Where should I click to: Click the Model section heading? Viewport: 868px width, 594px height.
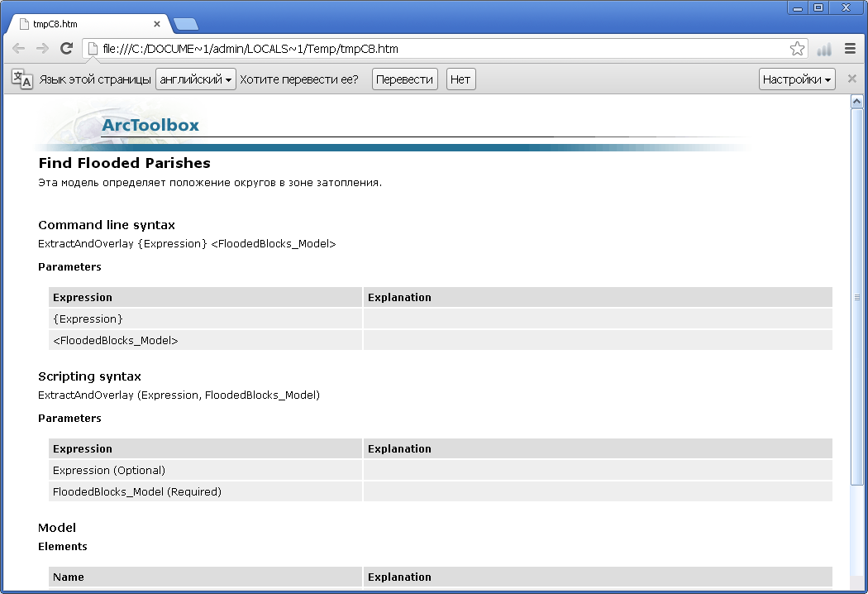[57, 528]
